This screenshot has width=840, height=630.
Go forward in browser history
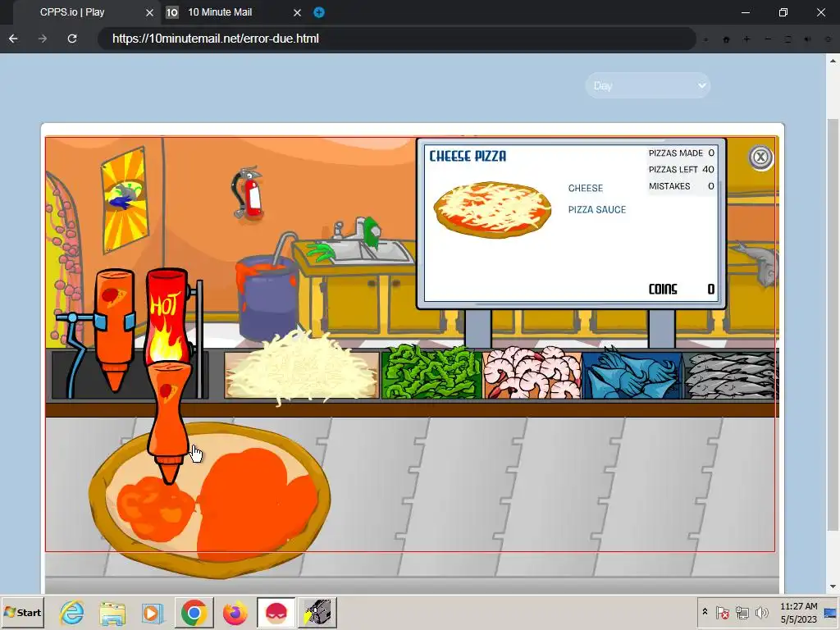[43, 39]
